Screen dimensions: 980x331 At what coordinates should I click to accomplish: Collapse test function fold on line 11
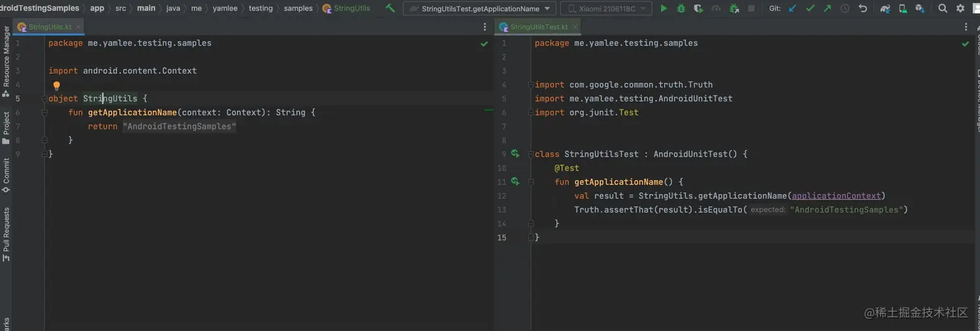pos(531,182)
